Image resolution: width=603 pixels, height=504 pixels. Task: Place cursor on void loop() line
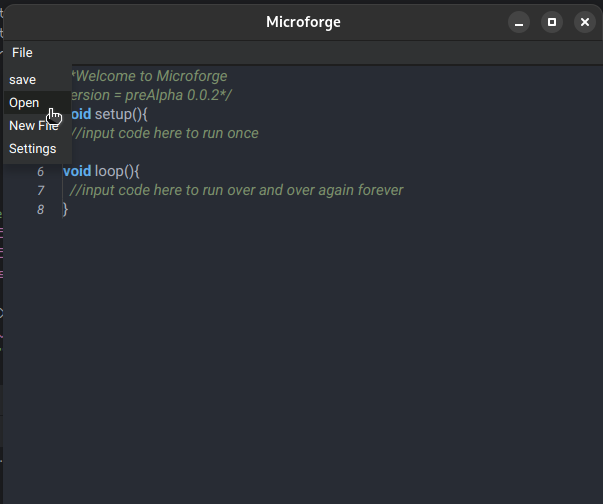pyautogui.click(x=110, y=171)
